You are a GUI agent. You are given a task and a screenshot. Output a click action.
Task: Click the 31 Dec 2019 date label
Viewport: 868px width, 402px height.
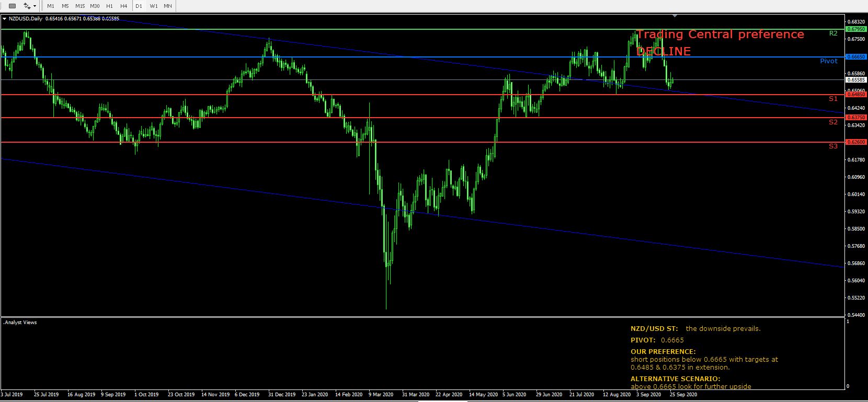[x=282, y=395]
